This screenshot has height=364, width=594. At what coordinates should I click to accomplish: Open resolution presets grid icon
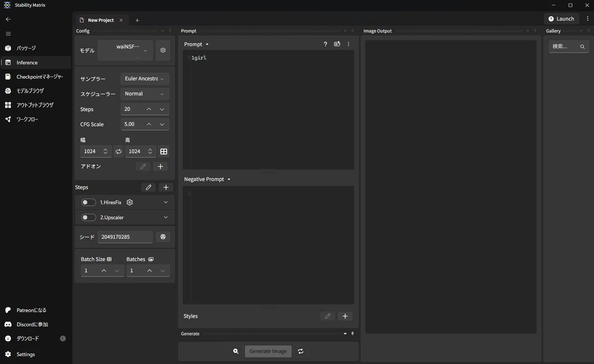click(164, 151)
